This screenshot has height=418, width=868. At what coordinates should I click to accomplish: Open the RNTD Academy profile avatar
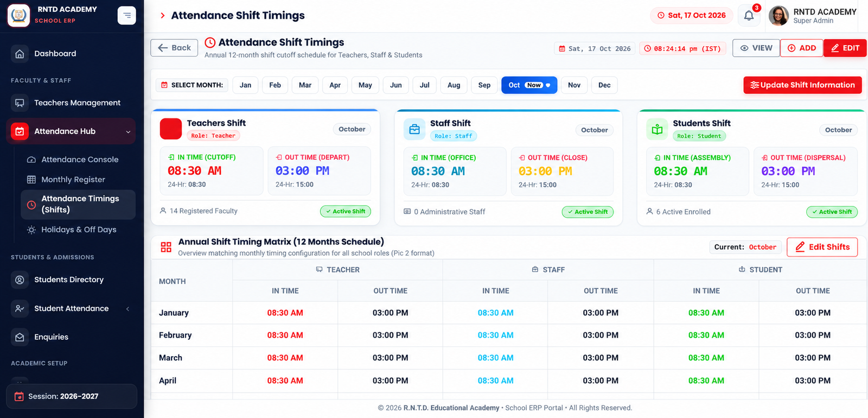point(778,16)
